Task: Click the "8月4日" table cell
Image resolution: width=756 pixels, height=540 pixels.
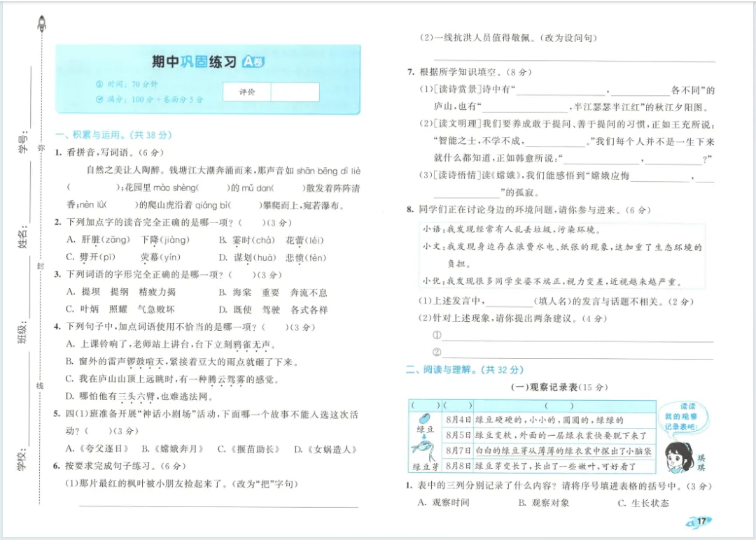Action: 458,420
